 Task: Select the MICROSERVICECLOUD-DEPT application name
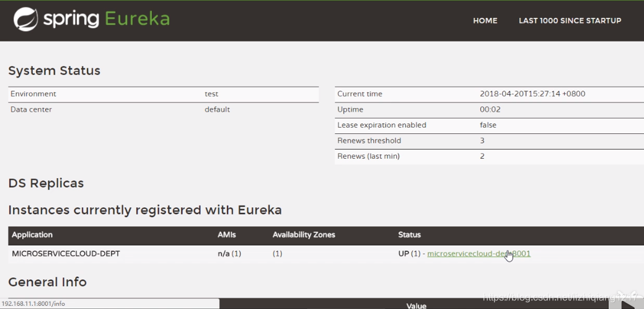pos(66,254)
